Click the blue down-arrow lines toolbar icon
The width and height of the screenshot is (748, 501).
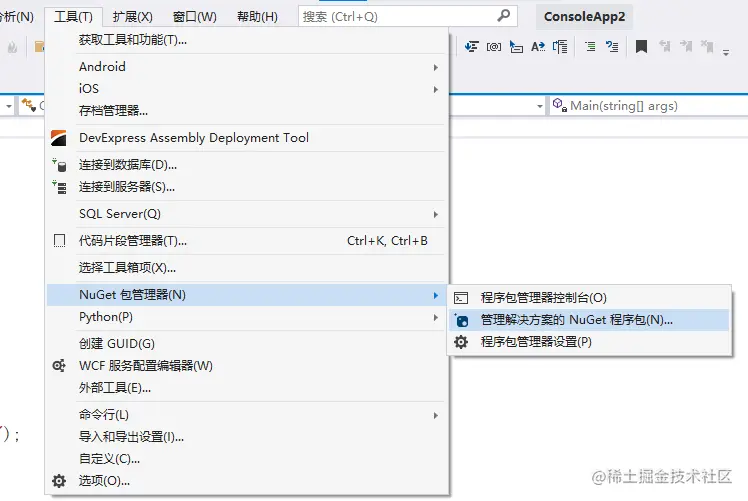coord(472,46)
